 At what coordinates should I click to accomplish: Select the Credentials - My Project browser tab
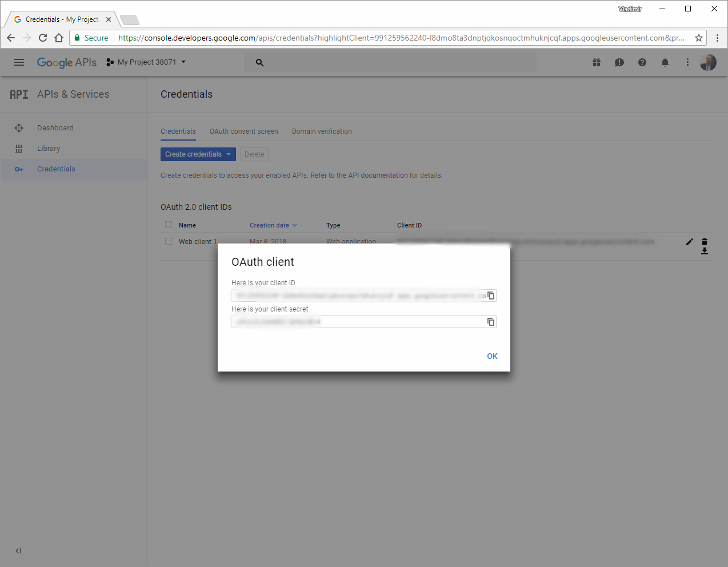[x=62, y=19]
